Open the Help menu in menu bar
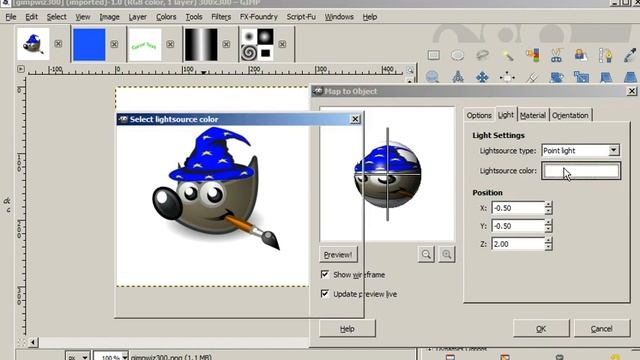The image size is (640, 360). click(x=370, y=17)
